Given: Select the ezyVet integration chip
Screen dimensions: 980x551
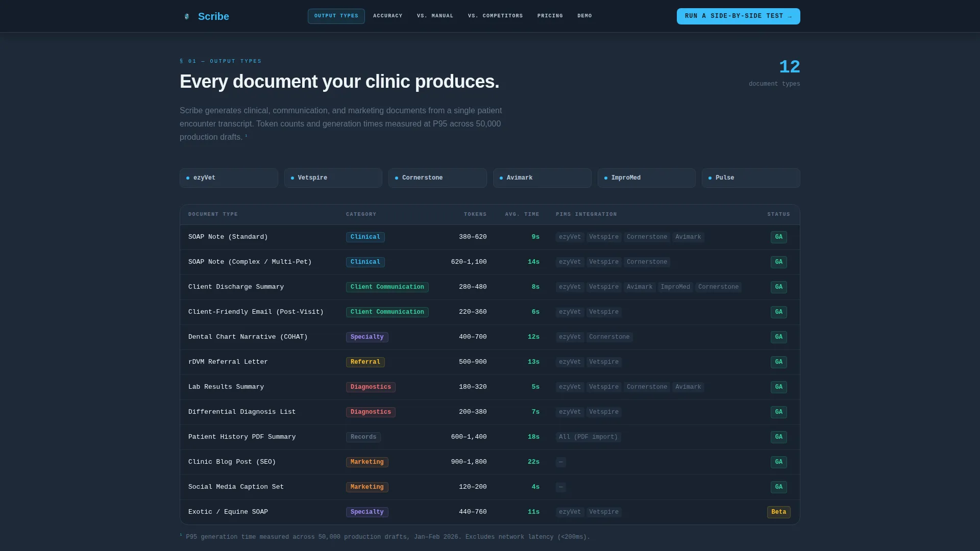Looking at the screenshot, I should 229,178.
